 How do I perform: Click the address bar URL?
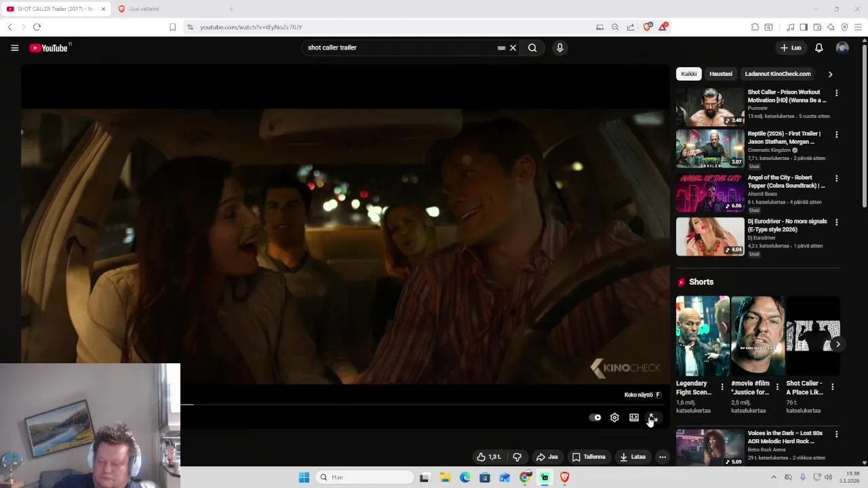tap(251, 27)
